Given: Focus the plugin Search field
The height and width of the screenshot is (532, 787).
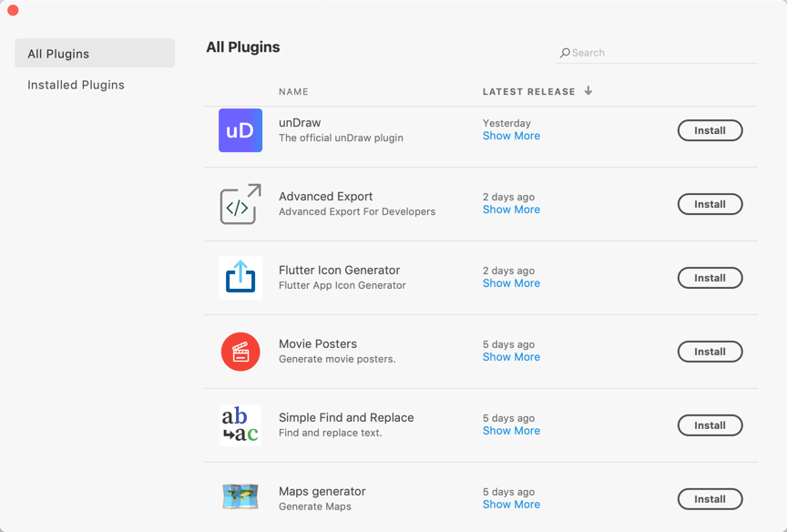Looking at the screenshot, I should (657, 53).
